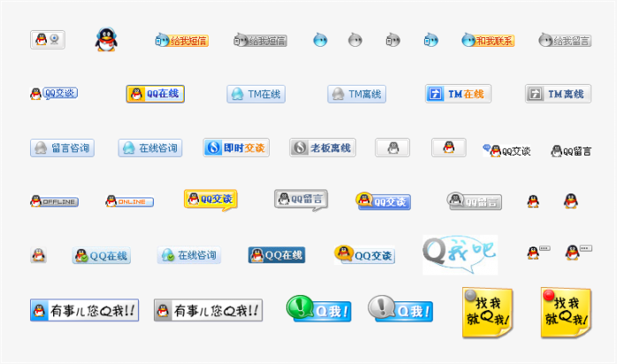Click the blue QQ交谈 button with white text
617x364 pixels.
click(x=384, y=201)
